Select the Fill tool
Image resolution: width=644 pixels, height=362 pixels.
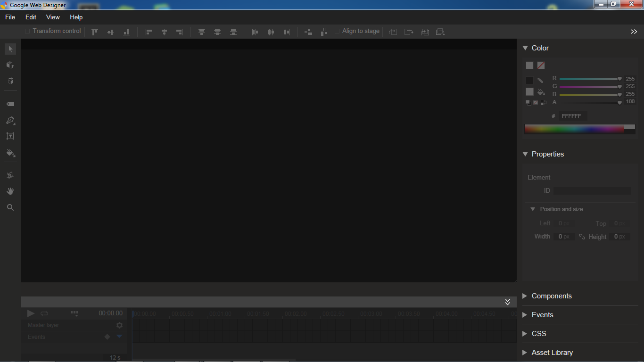pos(10,152)
